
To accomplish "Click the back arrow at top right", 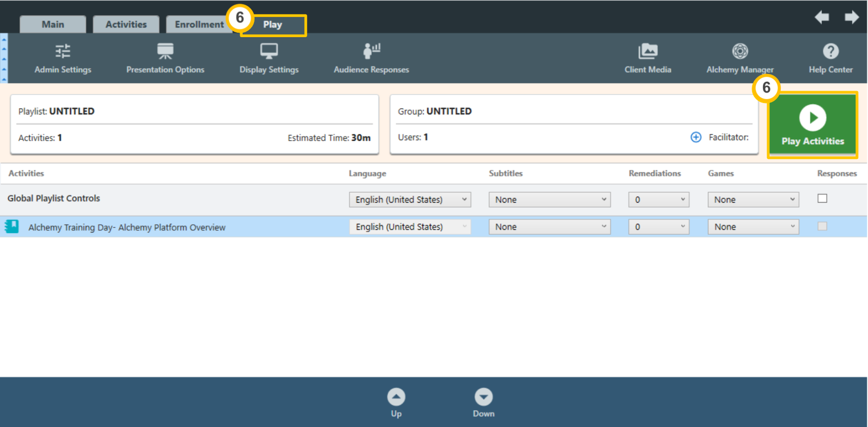I will click(822, 18).
